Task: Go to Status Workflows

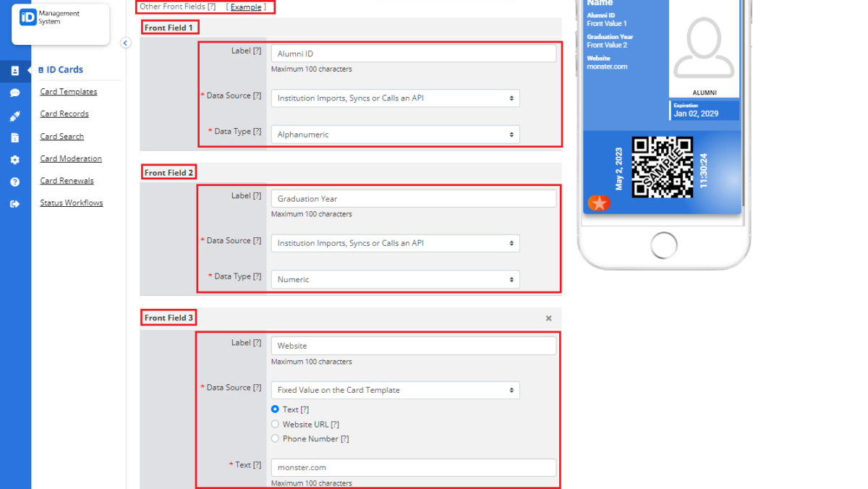Action: [x=72, y=203]
